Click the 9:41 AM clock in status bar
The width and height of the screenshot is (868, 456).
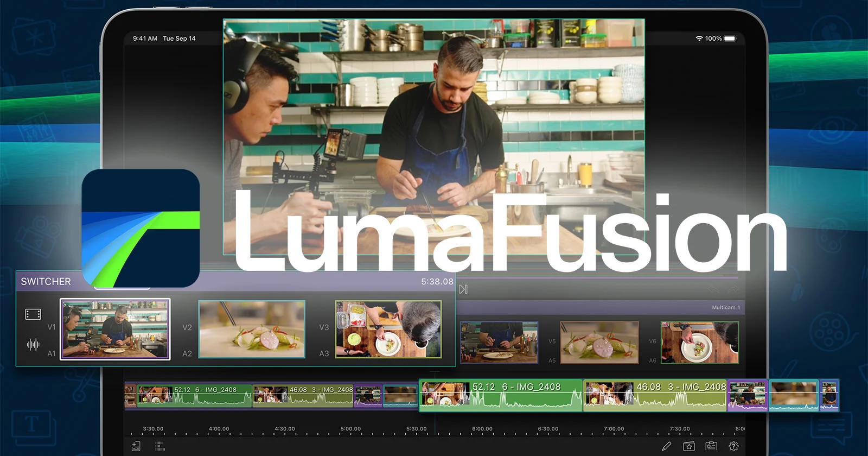click(145, 39)
